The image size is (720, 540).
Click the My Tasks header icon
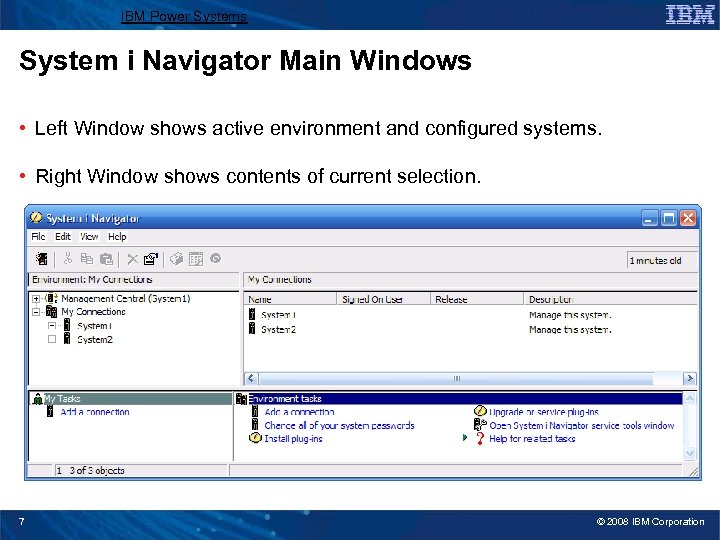tap(38, 399)
